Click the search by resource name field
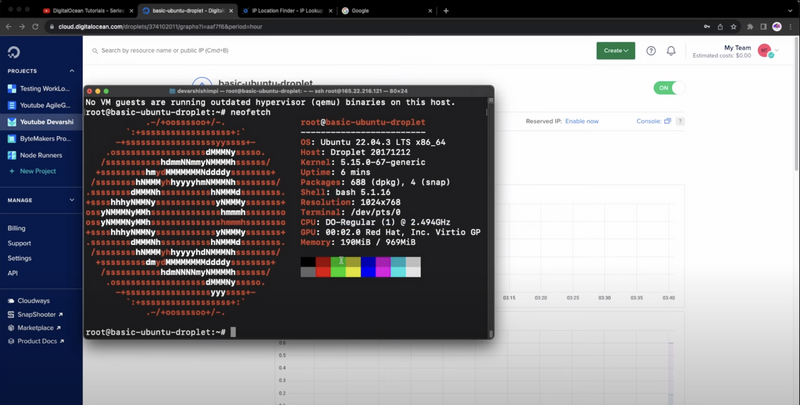The width and height of the screenshot is (800, 405). point(163,50)
